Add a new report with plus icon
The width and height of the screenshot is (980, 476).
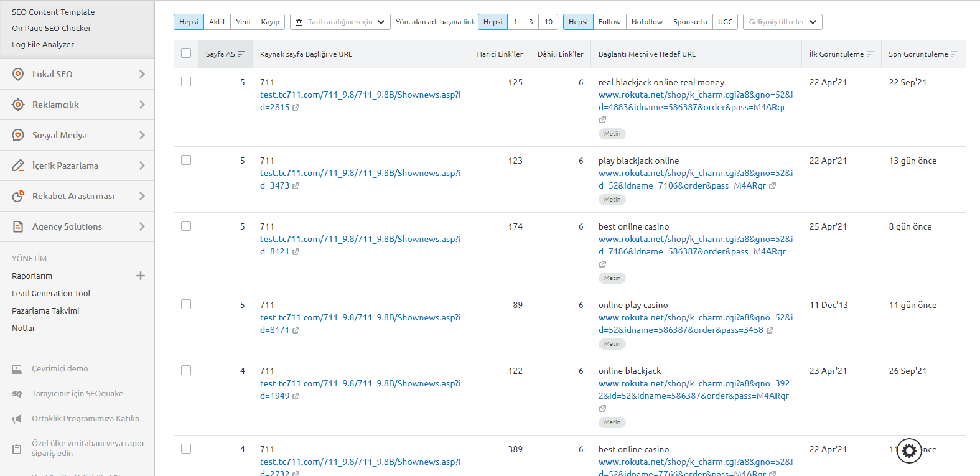point(141,276)
